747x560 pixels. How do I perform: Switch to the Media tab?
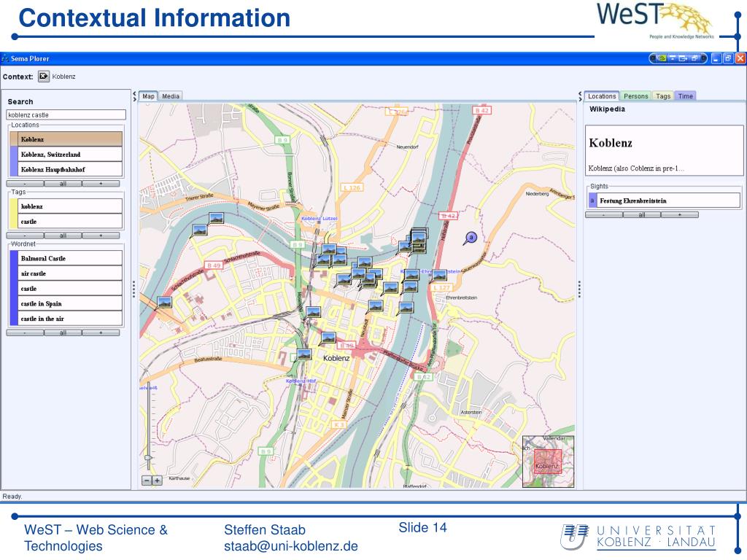tap(171, 96)
